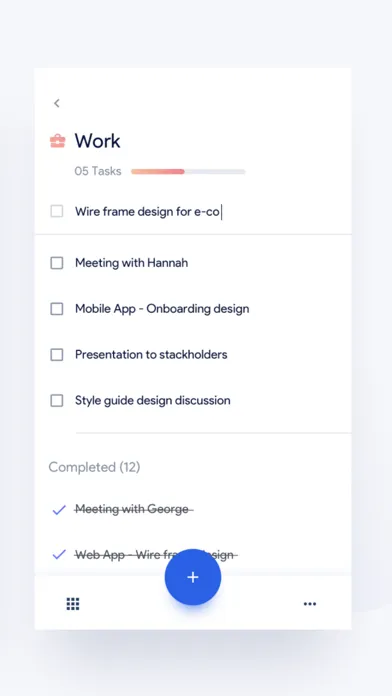Mark Presentation to stackholders as done
This screenshot has width=392, height=696.
(57, 355)
